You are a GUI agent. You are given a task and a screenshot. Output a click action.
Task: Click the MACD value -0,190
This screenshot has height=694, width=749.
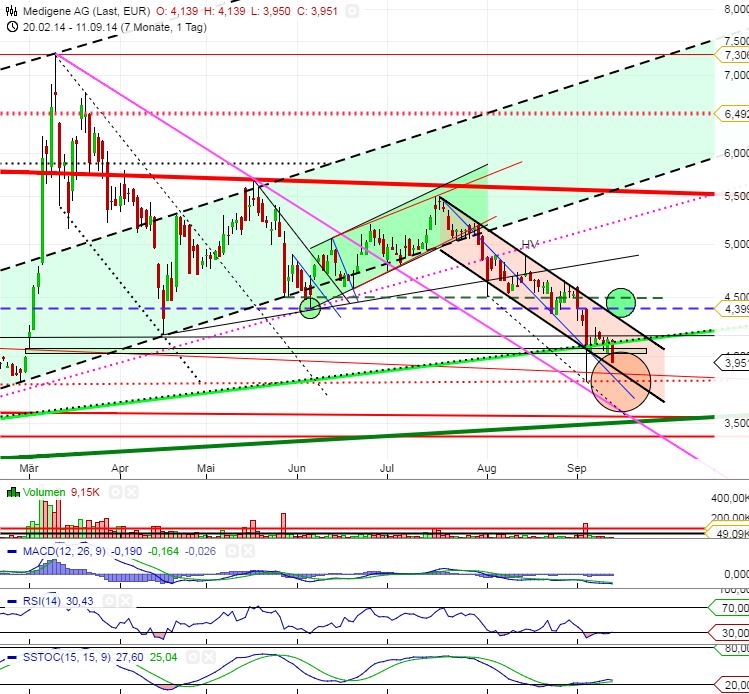point(127,552)
